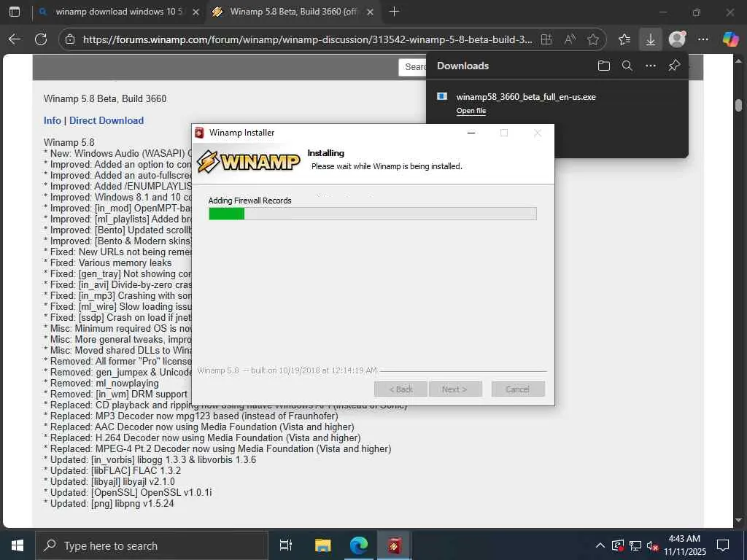Go back using browser back arrow
This screenshot has width=747, height=560.
click(15, 39)
